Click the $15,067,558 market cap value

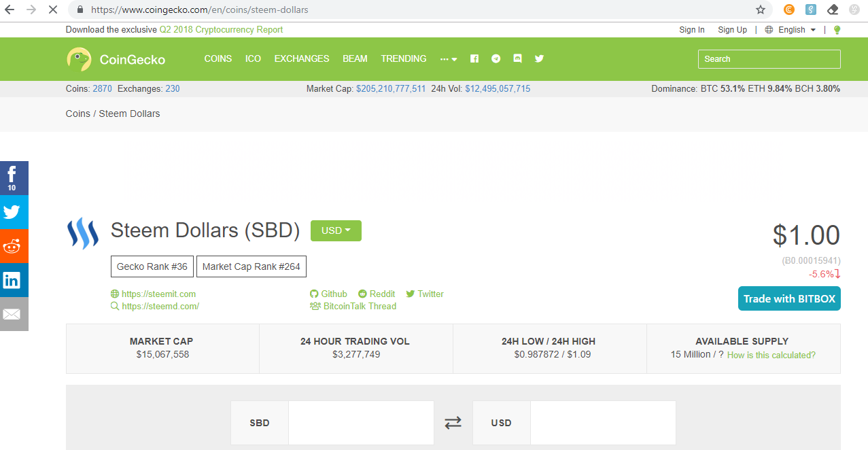pos(162,354)
